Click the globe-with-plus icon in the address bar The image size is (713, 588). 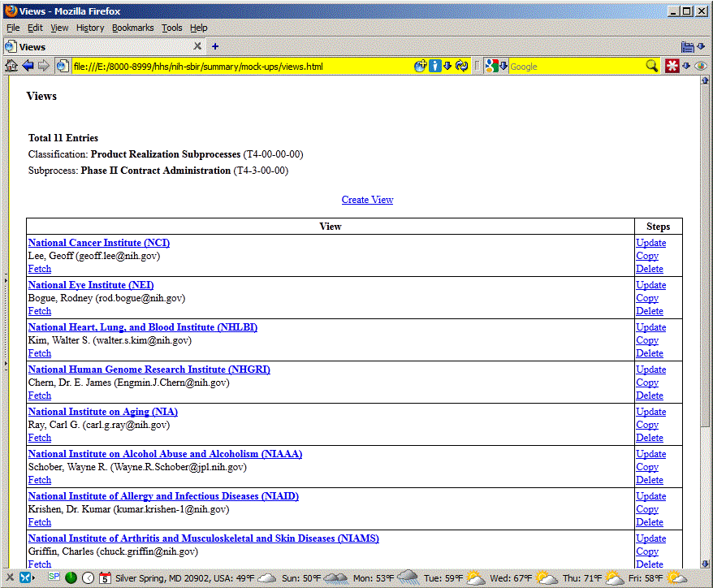click(x=421, y=66)
